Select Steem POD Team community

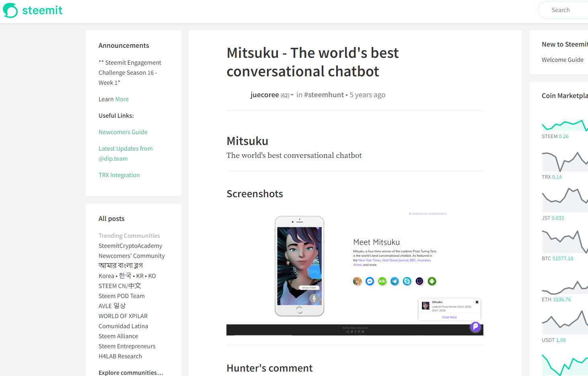coord(121,296)
